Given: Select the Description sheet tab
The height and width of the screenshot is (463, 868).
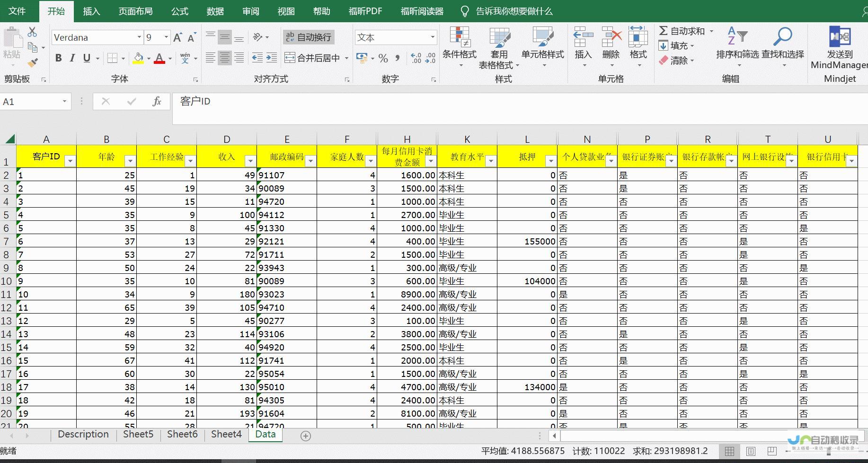Looking at the screenshot, I should click(83, 434).
